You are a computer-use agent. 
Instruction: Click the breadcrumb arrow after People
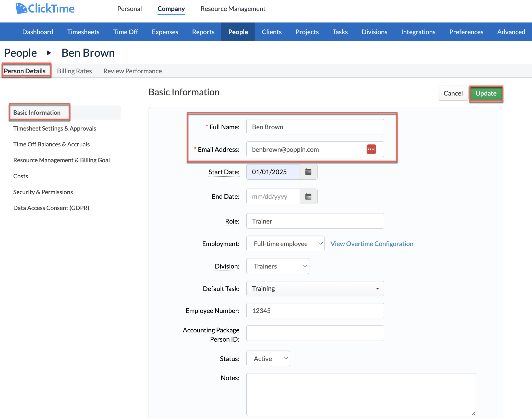(x=49, y=53)
